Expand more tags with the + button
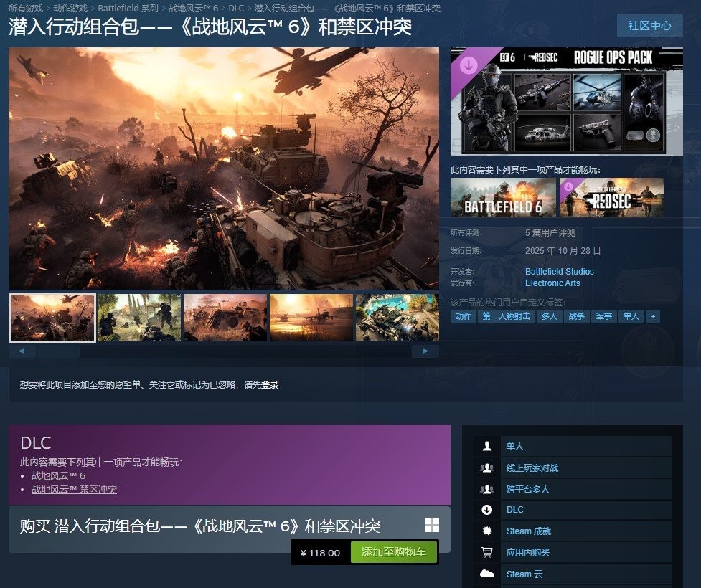This screenshot has height=588, width=701. [x=652, y=316]
